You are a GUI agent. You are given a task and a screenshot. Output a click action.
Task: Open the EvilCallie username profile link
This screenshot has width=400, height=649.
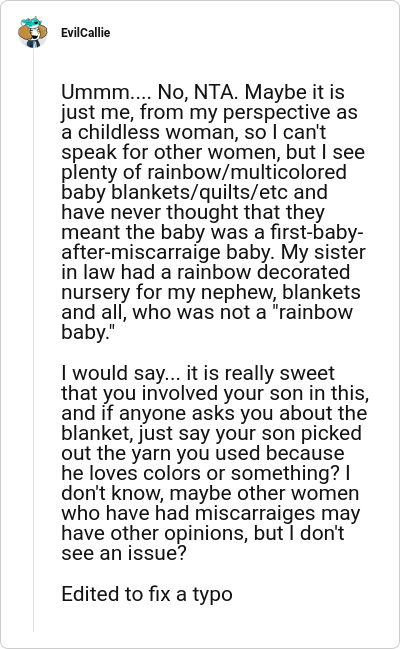pos(85,33)
